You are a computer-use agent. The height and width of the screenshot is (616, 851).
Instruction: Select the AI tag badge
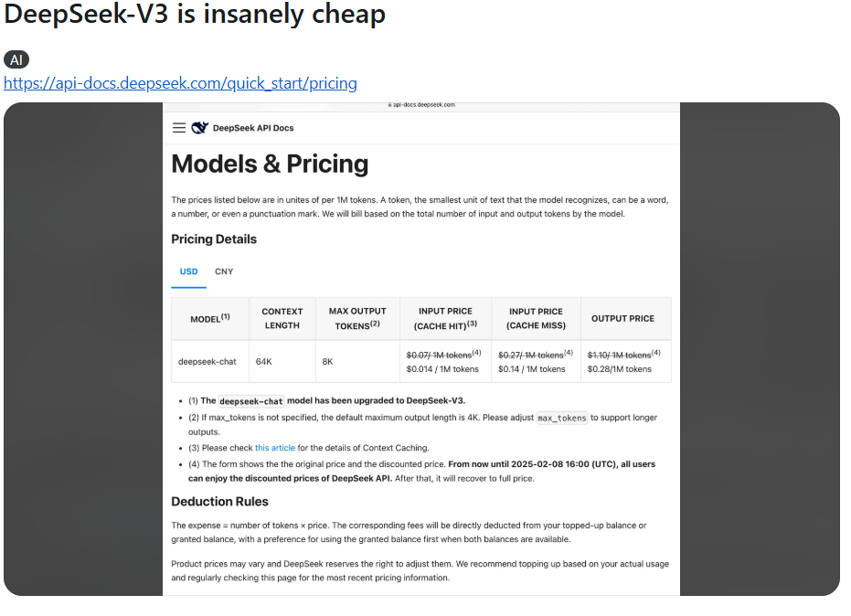click(x=16, y=60)
